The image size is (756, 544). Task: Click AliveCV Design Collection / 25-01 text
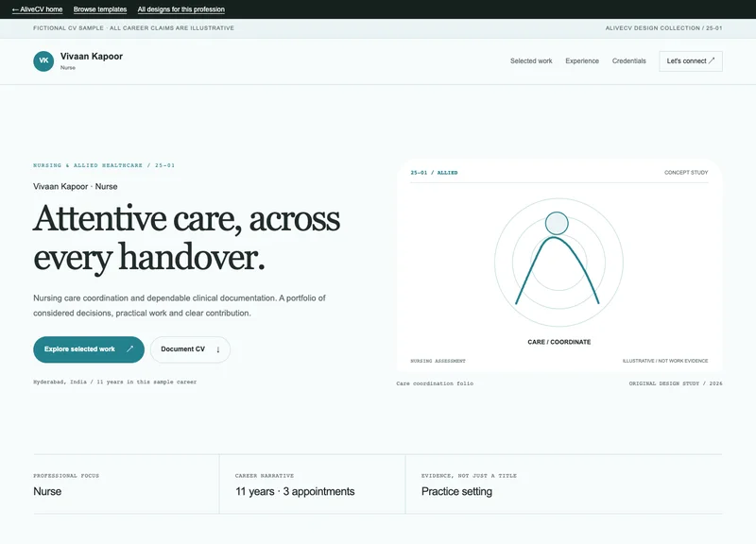663,28
